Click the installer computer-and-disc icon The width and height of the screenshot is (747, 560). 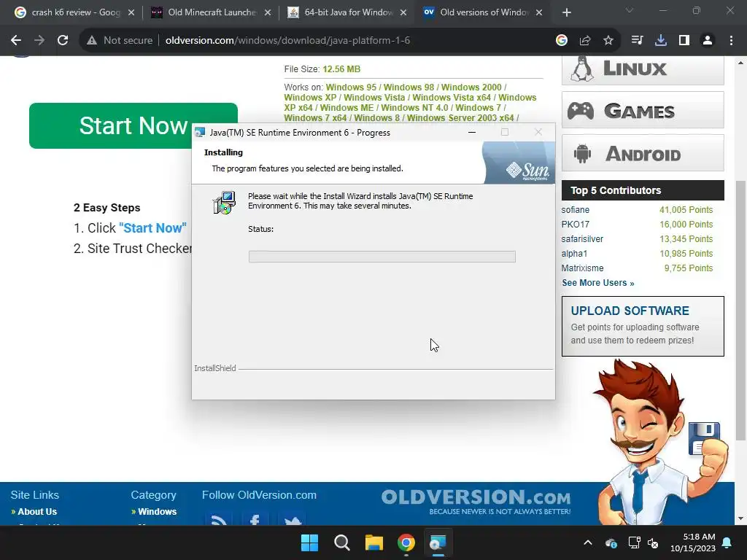click(x=224, y=203)
